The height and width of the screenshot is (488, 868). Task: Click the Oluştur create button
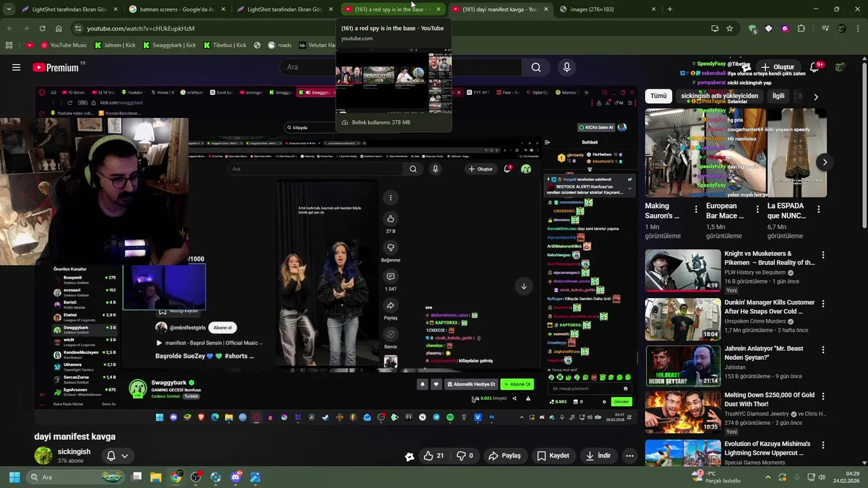pos(777,67)
